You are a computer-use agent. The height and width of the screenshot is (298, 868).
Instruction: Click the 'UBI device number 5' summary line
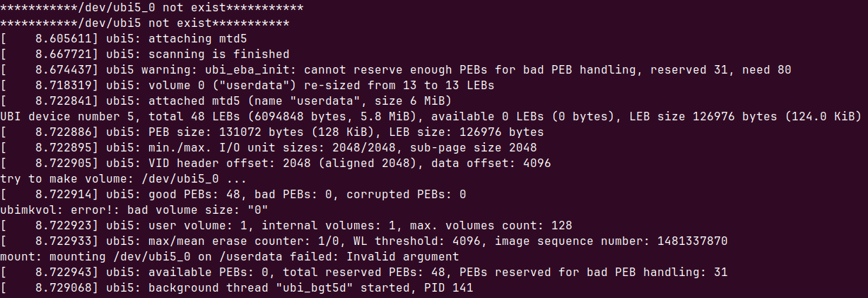click(430, 116)
